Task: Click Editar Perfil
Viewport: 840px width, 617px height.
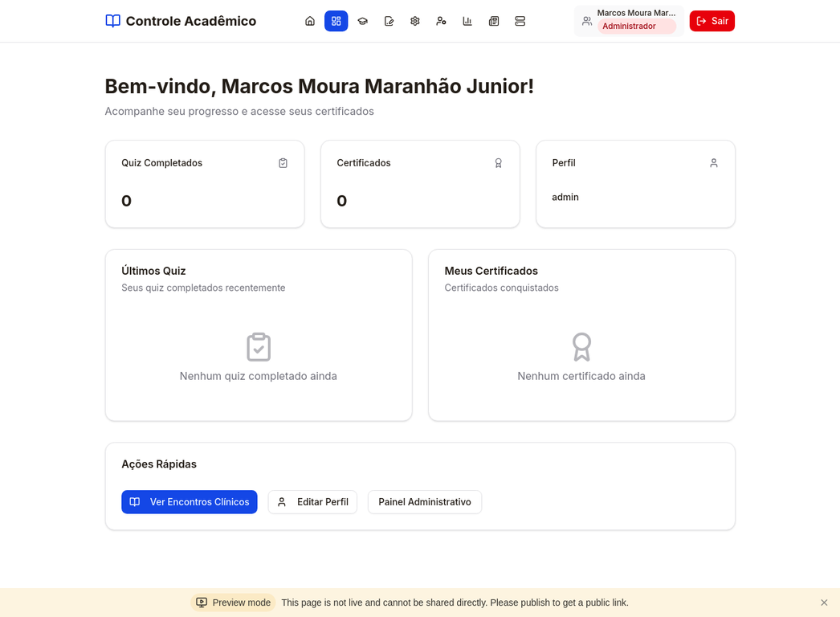Action: [x=312, y=501]
